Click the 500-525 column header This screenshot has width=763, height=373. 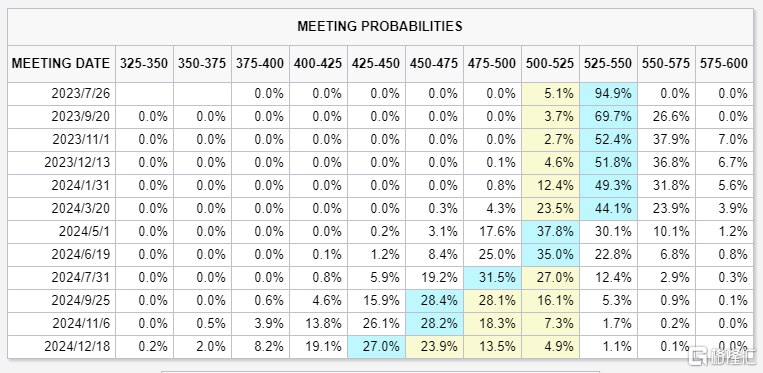[550, 63]
